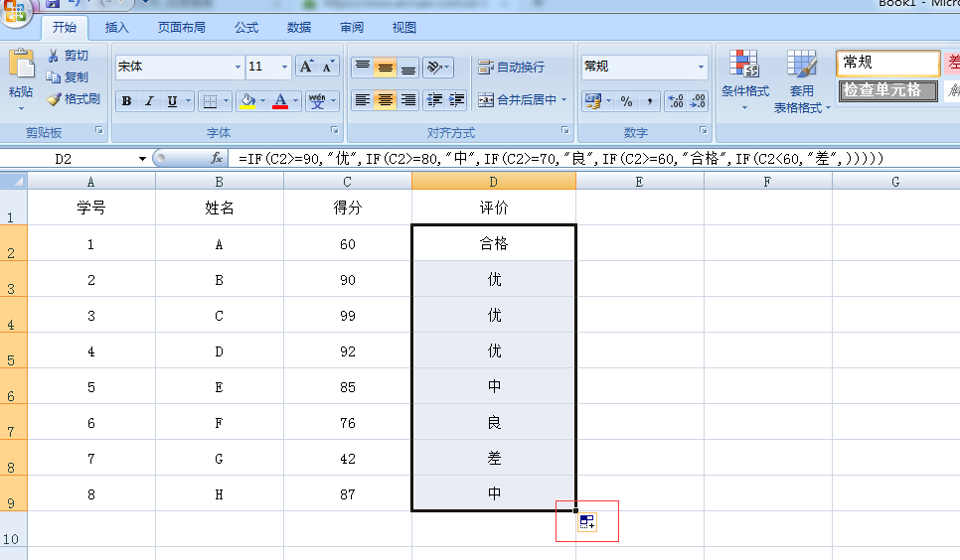
Task: Click the Increase Indent icon
Action: point(456,100)
